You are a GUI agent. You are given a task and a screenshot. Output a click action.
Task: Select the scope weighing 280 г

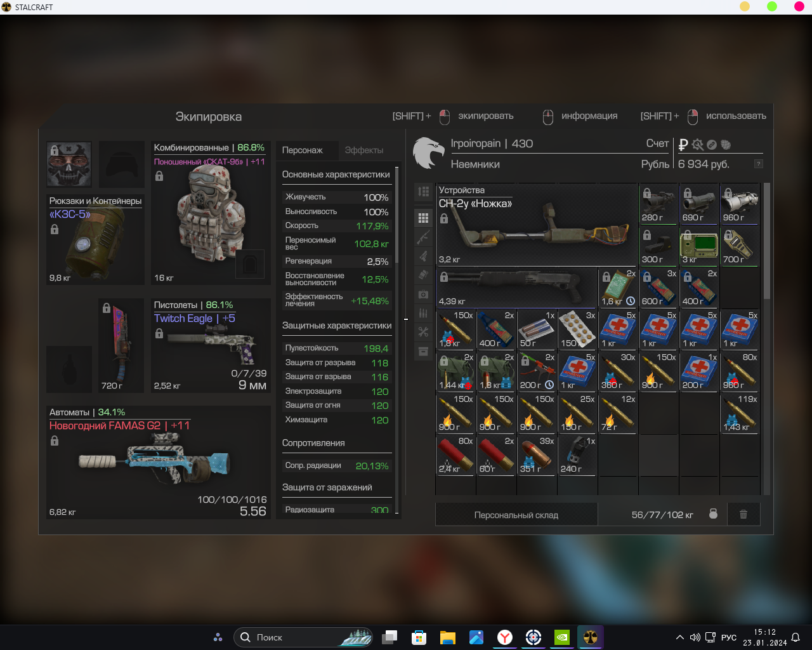(x=658, y=204)
